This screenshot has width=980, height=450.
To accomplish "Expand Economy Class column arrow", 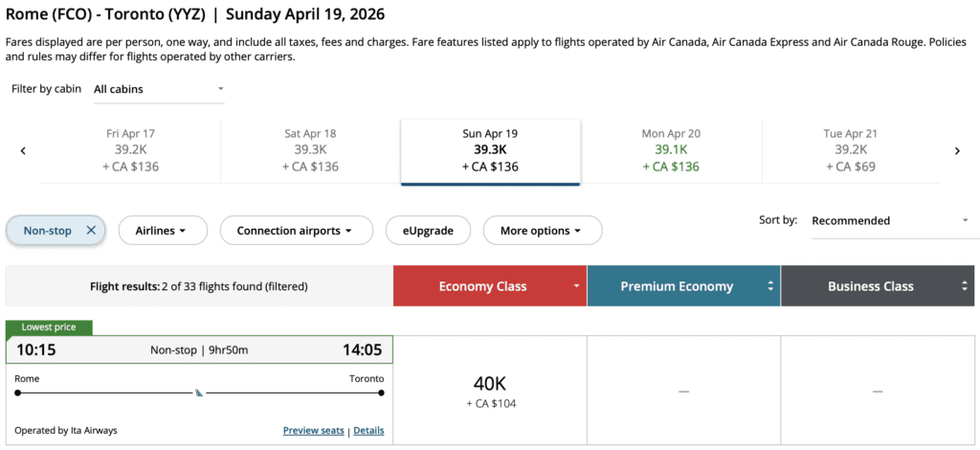I will tap(577, 286).
